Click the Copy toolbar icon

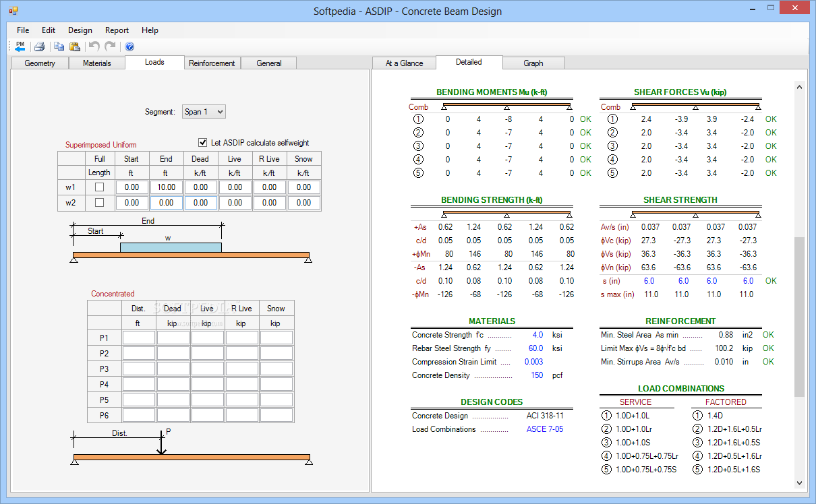[x=59, y=46]
